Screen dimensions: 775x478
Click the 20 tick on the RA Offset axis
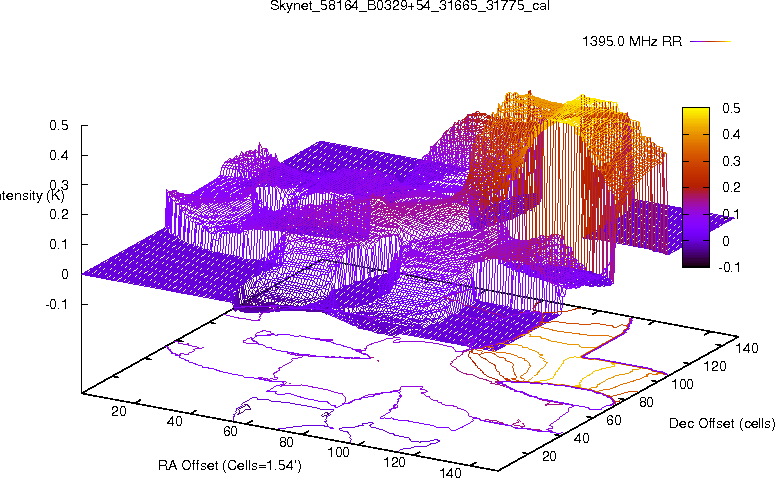pos(119,411)
